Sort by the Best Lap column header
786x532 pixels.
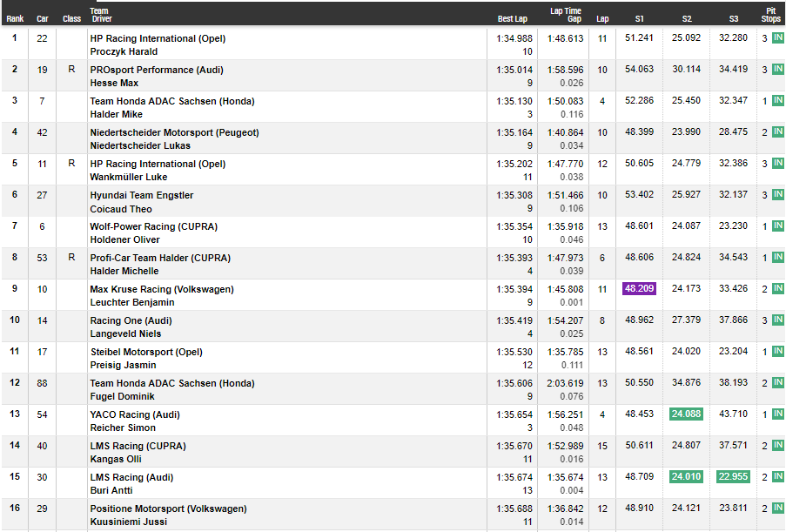pos(513,18)
